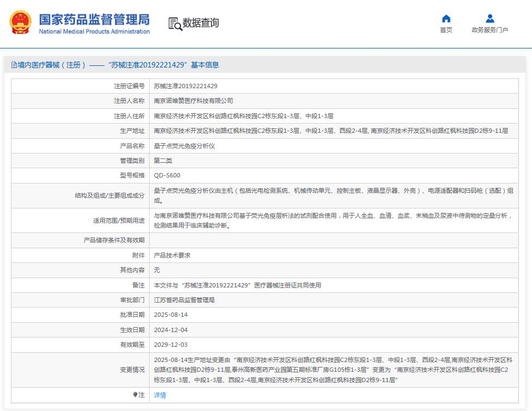This screenshot has width=532, height=411.
Task: Click the 数据查询 document-magnifier icon
Action: pos(175,24)
